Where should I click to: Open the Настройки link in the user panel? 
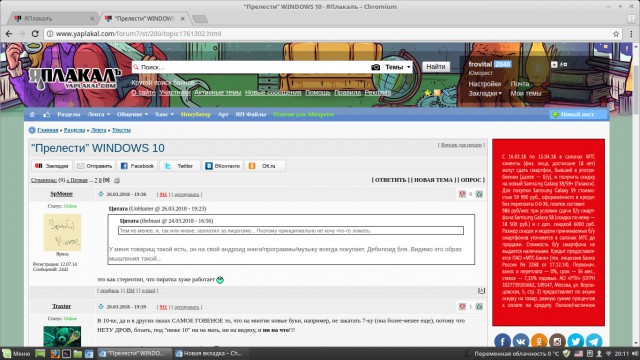point(484,84)
